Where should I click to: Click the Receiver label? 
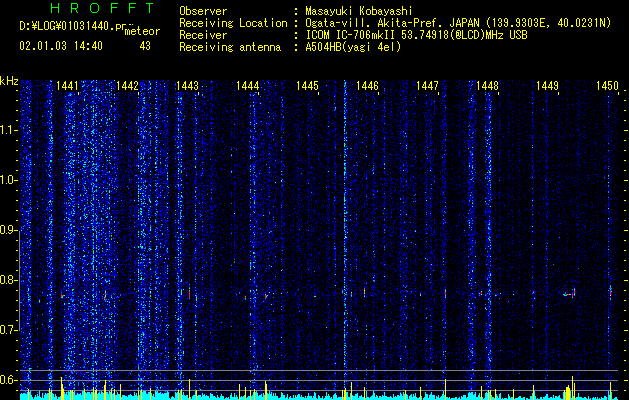click(203, 35)
